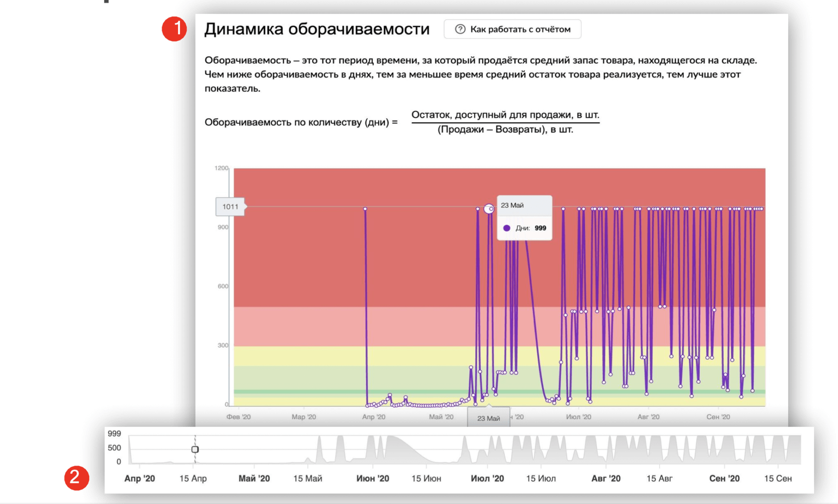The width and height of the screenshot is (838, 504).
Task: Click the '15 Апр' navigator label
Action: 193,479
